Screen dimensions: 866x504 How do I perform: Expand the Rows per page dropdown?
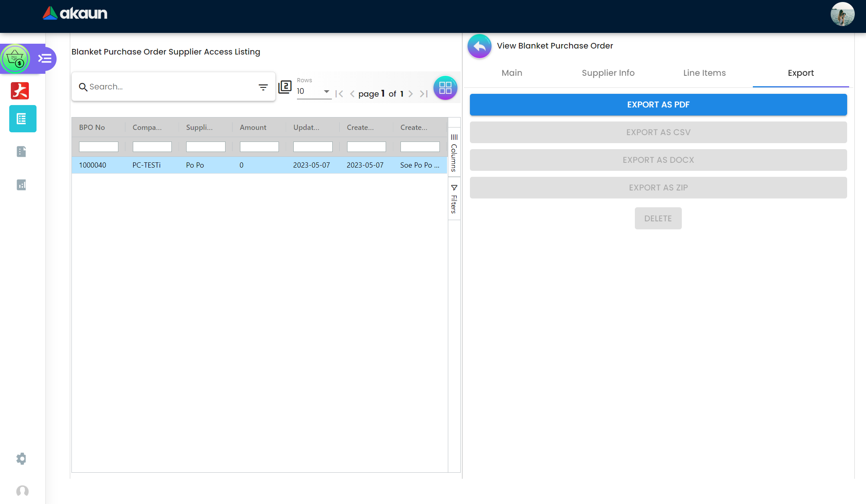click(x=313, y=91)
